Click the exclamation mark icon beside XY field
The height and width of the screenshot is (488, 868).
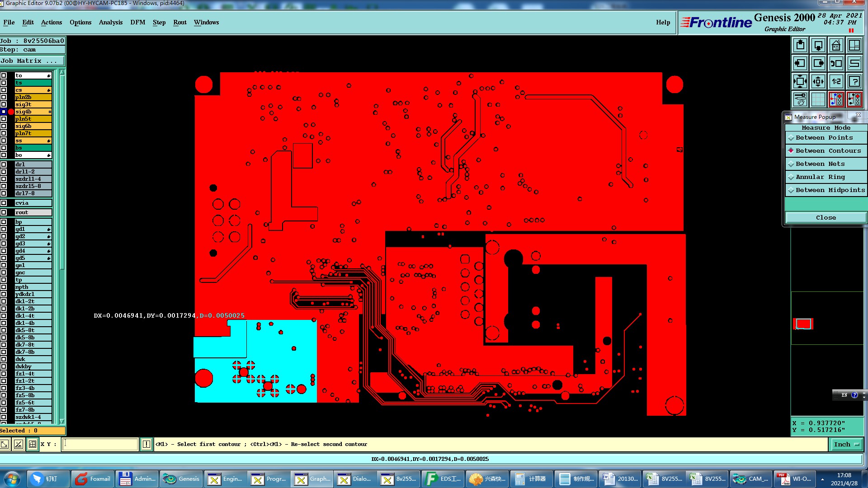tap(146, 444)
